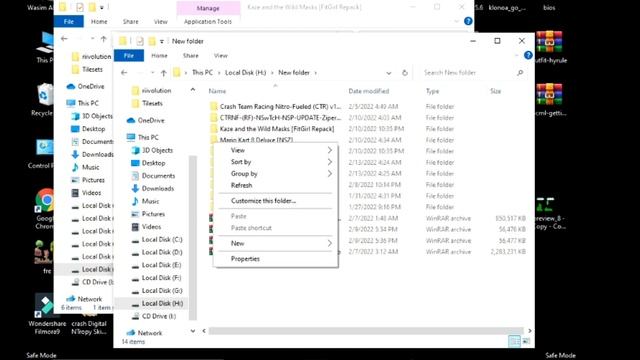Click refresh icon beside address bar

(x=404, y=73)
